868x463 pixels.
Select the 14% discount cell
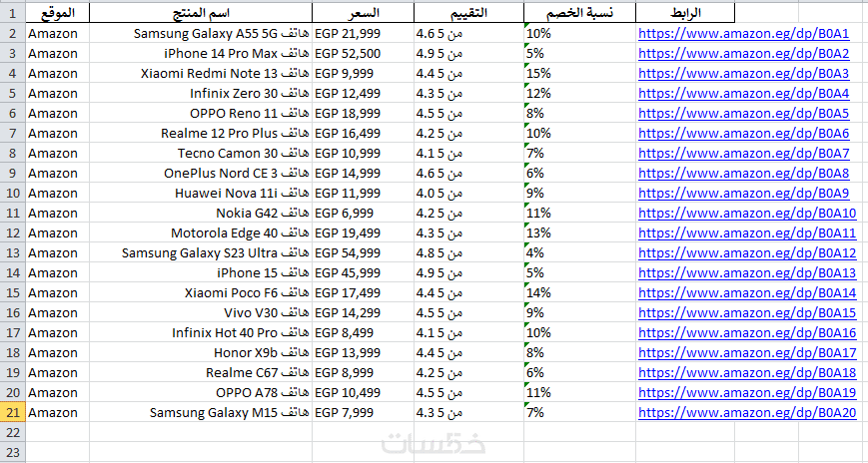(x=579, y=292)
